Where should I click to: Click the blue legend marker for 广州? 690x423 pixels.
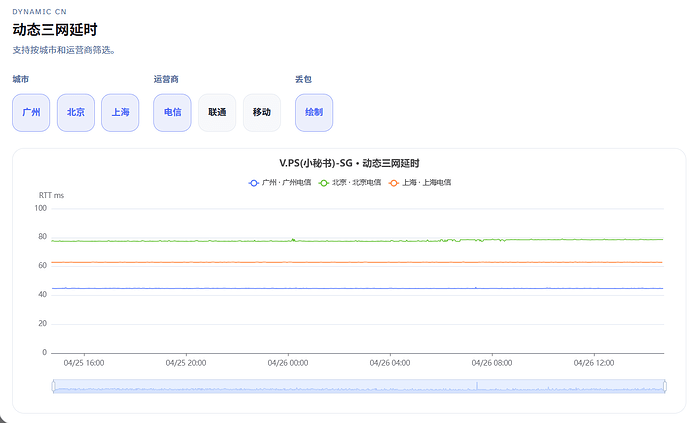point(253,183)
